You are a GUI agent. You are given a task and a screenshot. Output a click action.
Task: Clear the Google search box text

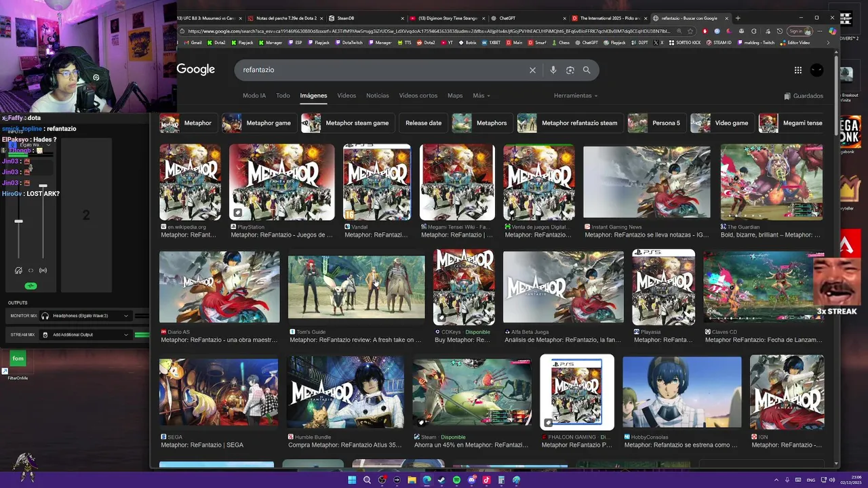pyautogui.click(x=532, y=70)
